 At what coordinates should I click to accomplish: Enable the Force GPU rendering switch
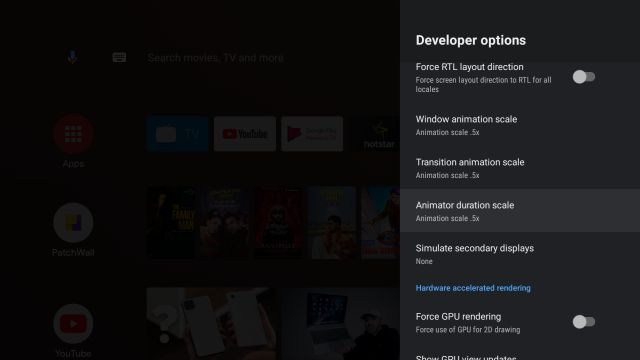point(584,322)
